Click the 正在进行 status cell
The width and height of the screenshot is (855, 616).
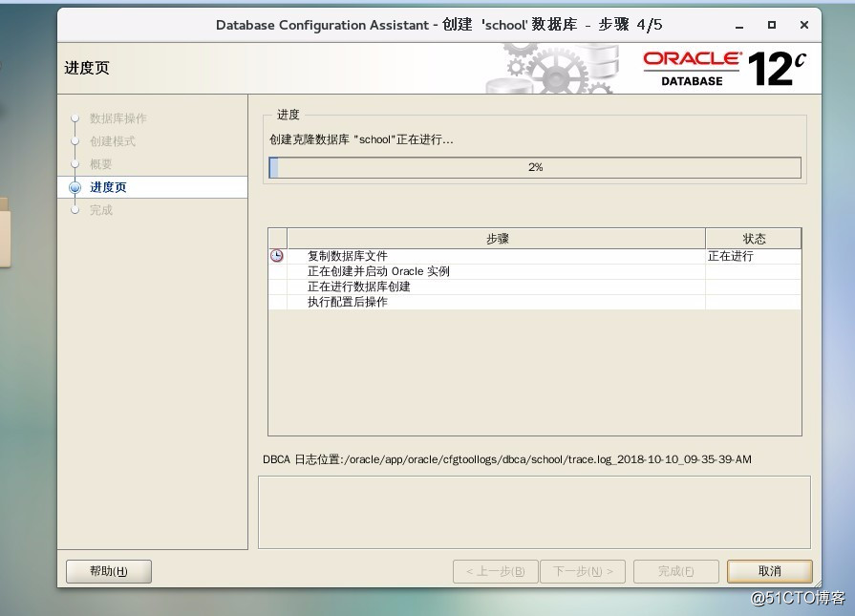pyautogui.click(x=753, y=256)
